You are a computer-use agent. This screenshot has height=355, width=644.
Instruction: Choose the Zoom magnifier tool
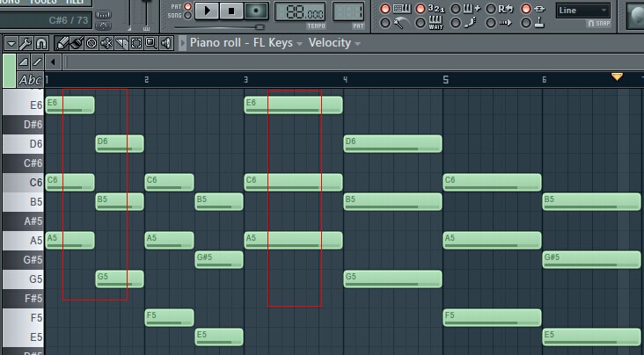tap(150, 43)
